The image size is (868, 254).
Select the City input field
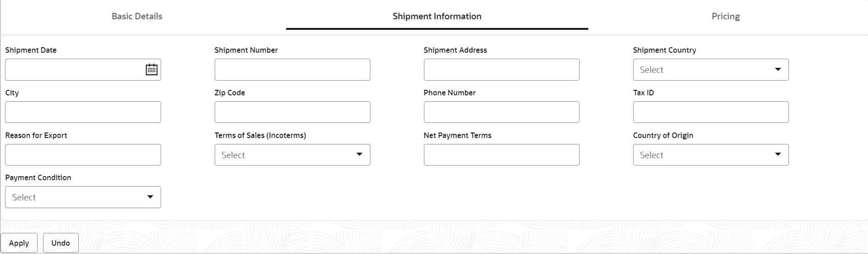point(83,112)
